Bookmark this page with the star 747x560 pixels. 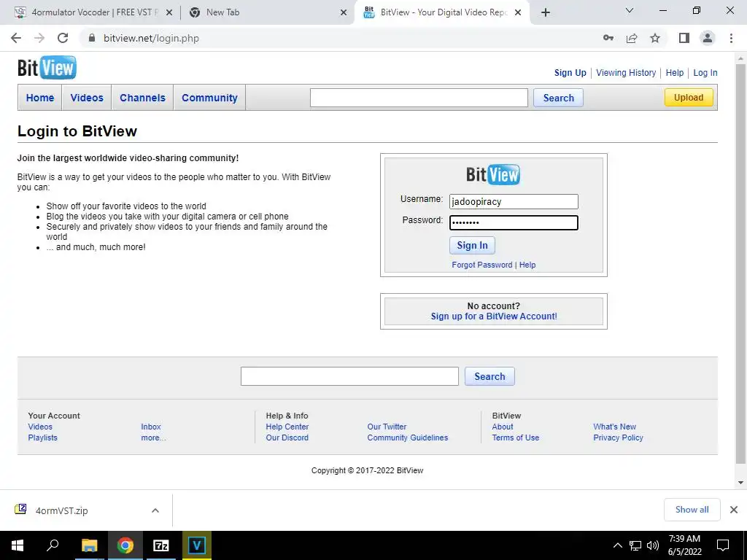pos(655,38)
